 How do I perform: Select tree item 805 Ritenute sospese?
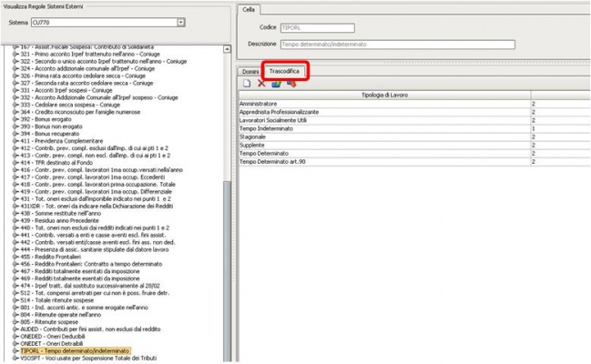pos(49,322)
